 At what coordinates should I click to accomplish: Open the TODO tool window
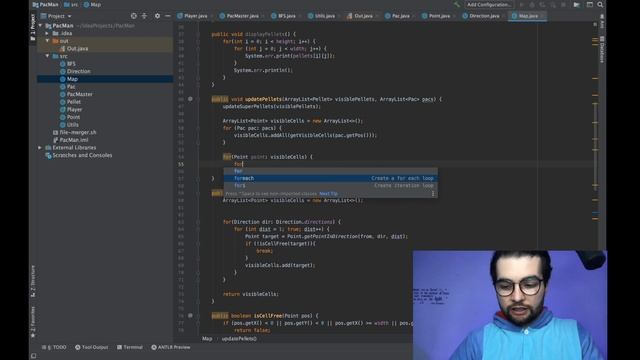pyautogui.click(x=54, y=347)
